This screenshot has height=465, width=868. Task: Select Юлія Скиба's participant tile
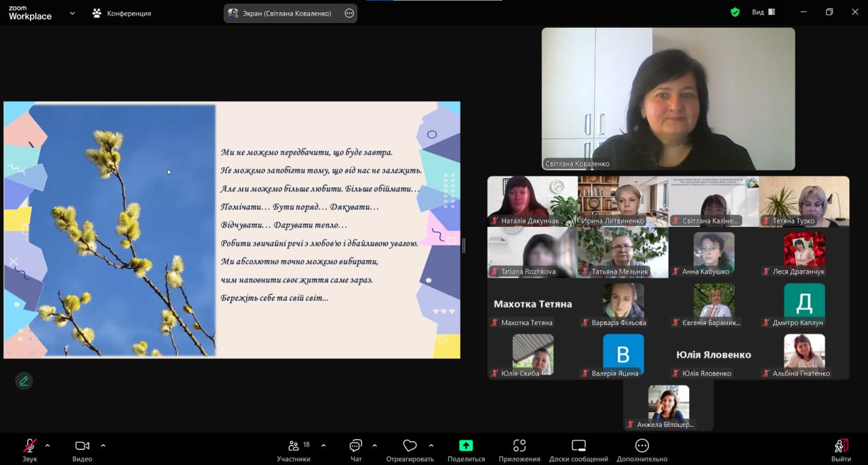click(x=532, y=354)
